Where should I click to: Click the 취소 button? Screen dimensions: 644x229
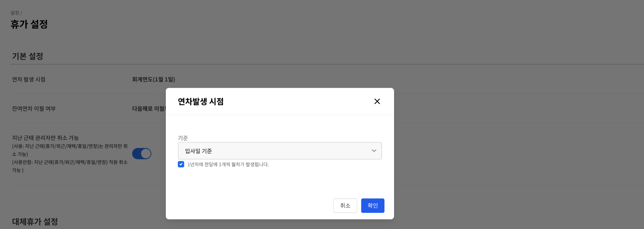pyautogui.click(x=345, y=206)
